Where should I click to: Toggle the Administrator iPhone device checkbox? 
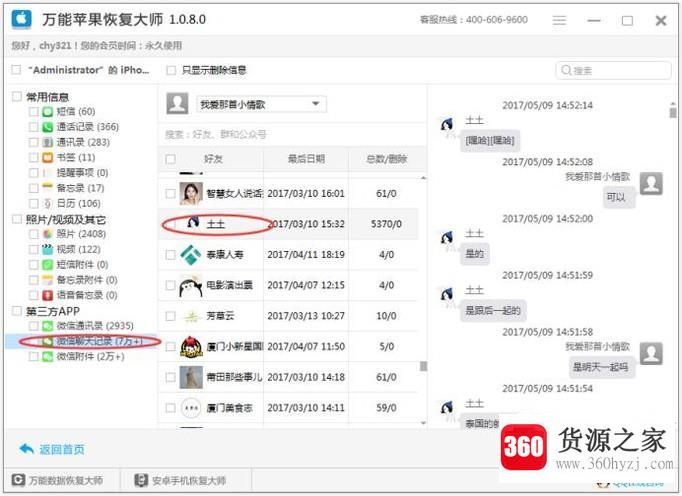pyautogui.click(x=17, y=70)
